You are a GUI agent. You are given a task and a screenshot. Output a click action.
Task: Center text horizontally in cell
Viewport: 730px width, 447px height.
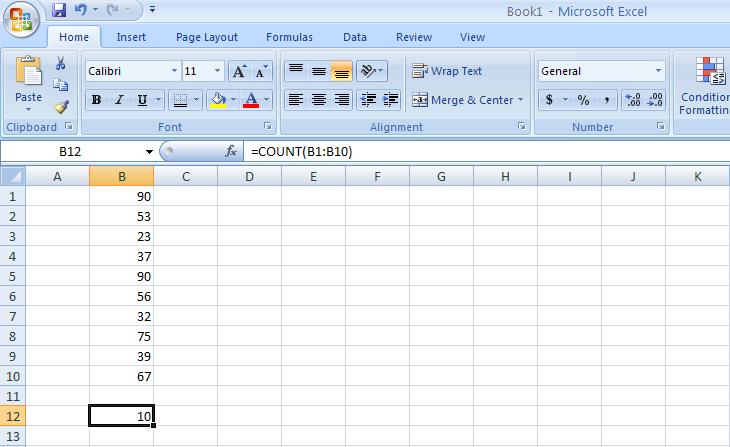tap(319, 100)
